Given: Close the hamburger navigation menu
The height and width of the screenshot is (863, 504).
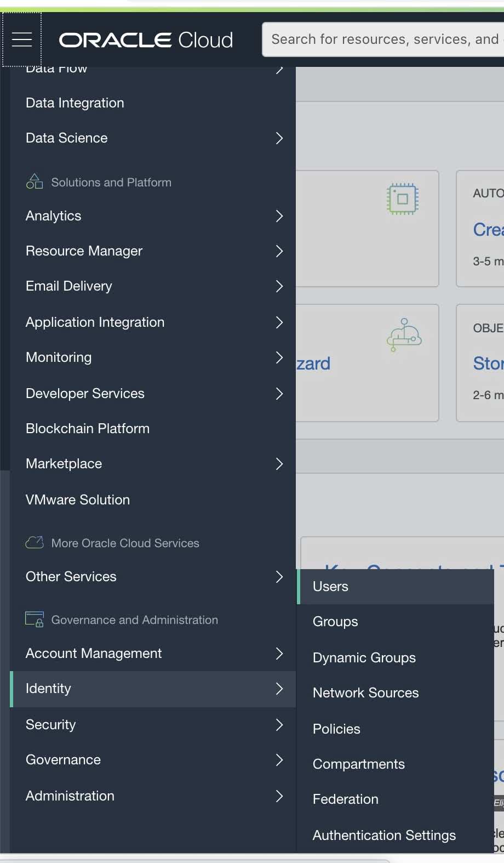Looking at the screenshot, I should 22,39.
